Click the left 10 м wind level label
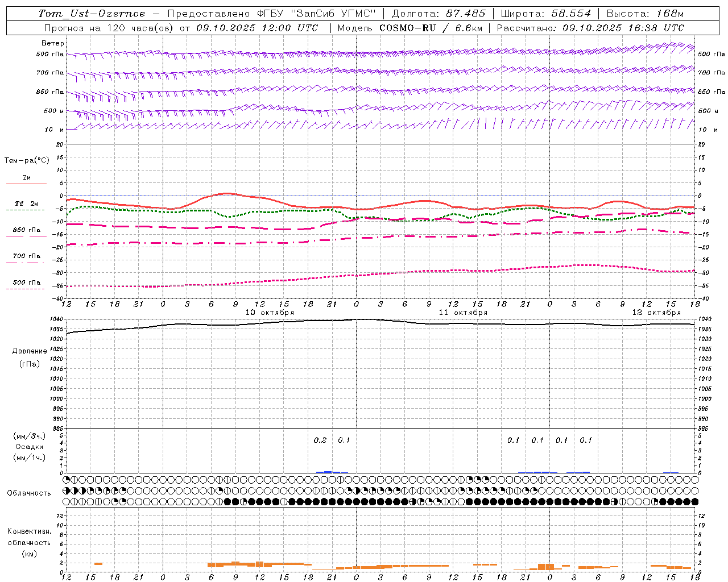The height and width of the screenshot is (582, 728). [54, 130]
